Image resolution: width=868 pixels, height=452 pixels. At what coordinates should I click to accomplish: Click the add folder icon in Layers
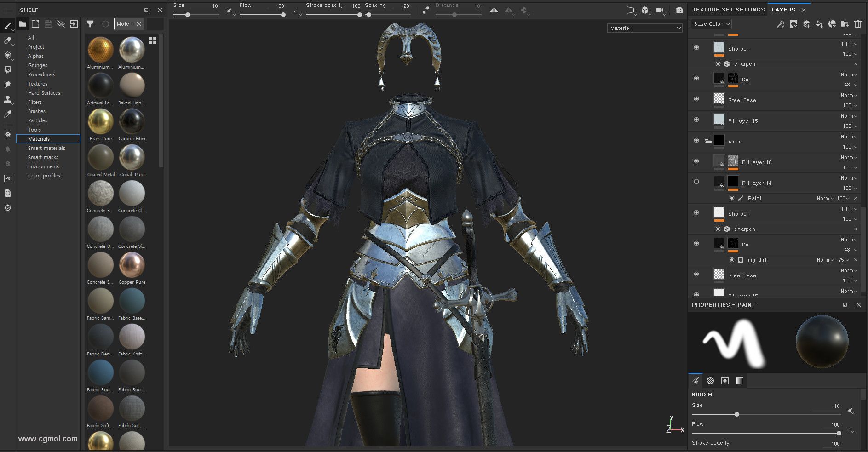coord(845,24)
